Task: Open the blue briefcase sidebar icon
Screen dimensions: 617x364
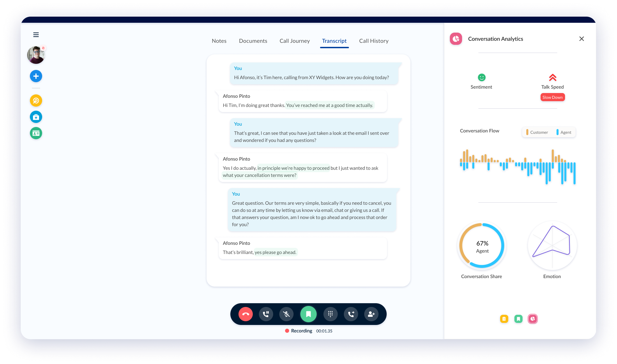Action: (36, 117)
